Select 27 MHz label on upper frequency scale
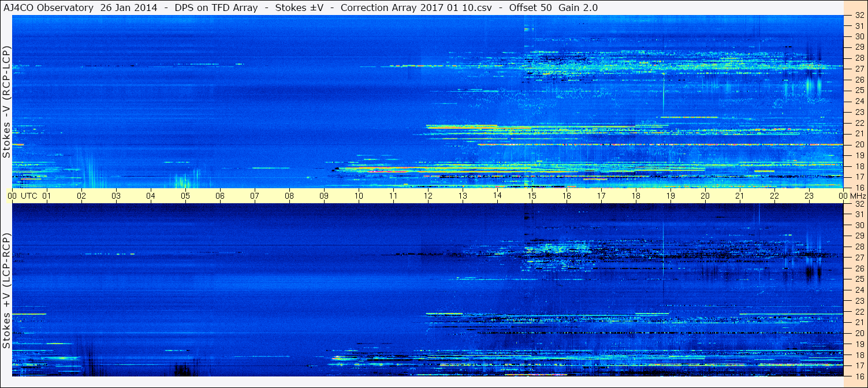This screenshot has width=868, height=388. point(859,69)
